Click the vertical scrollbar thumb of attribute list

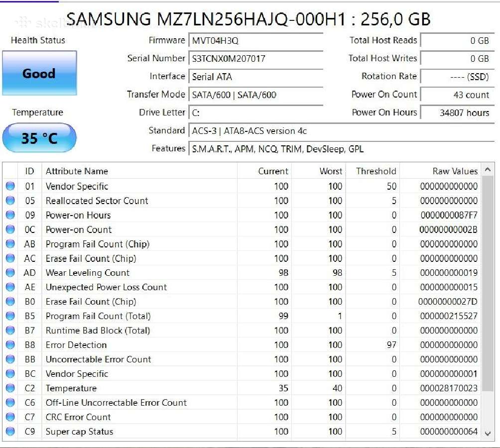(488, 283)
